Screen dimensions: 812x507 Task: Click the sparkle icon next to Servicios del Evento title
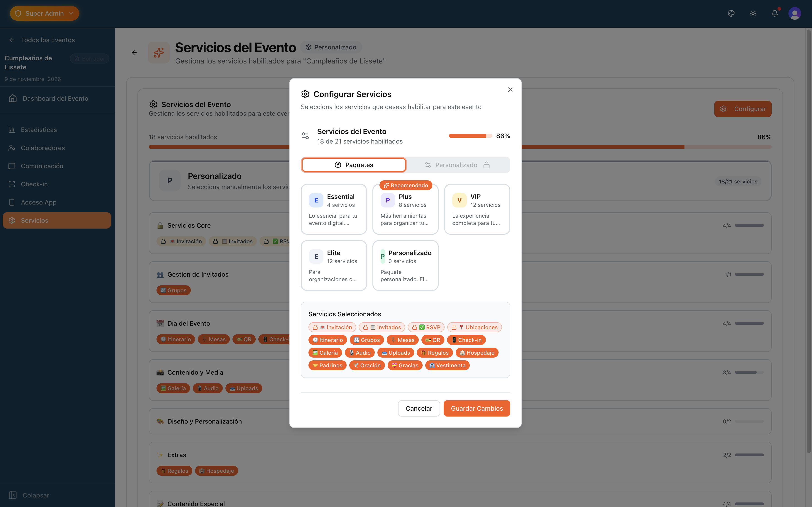click(x=159, y=53)
